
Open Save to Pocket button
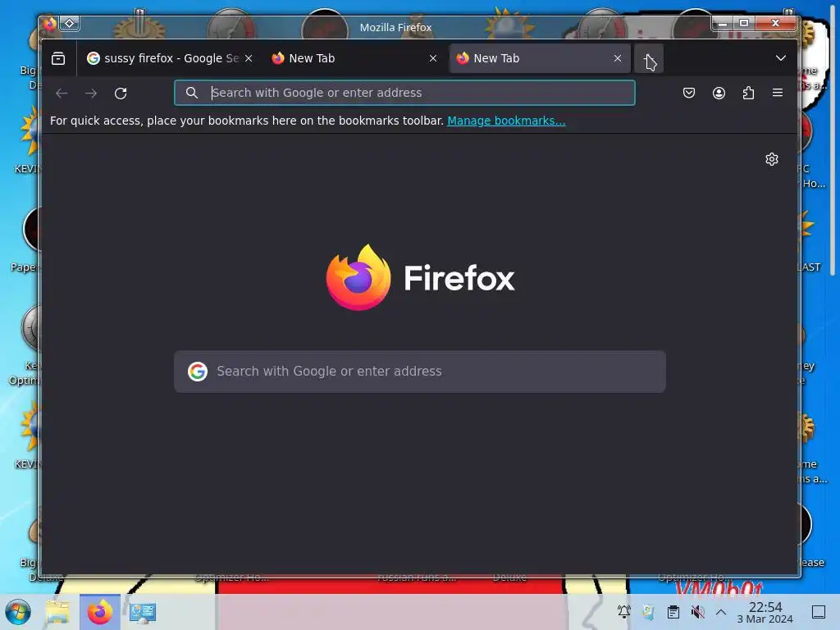(x=689, y=93)
